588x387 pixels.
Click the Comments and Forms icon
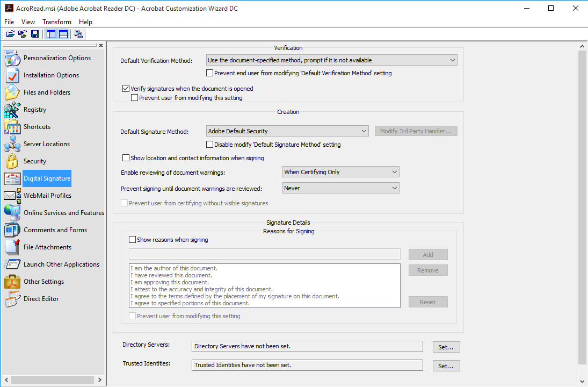click(12, 230)
